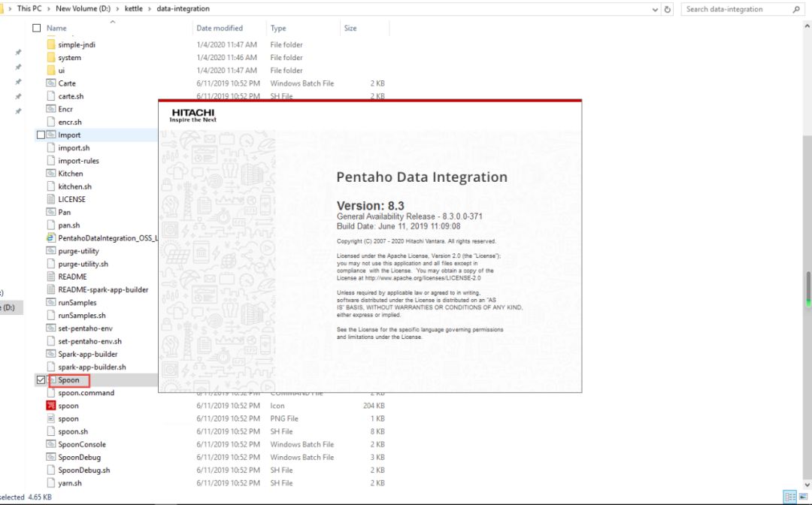Click the simple-jndi folder icon
Screen dimensions: 812x505
[51, 44]
